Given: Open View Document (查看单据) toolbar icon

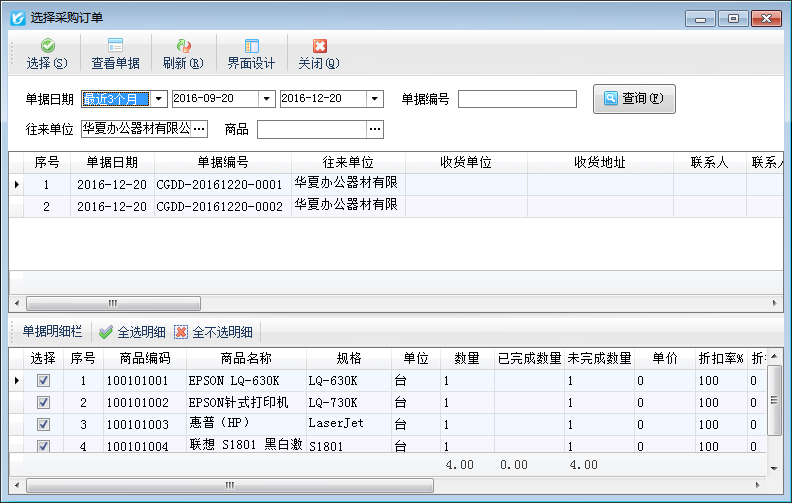Looking at the screenshot, I should click(115, 46).
